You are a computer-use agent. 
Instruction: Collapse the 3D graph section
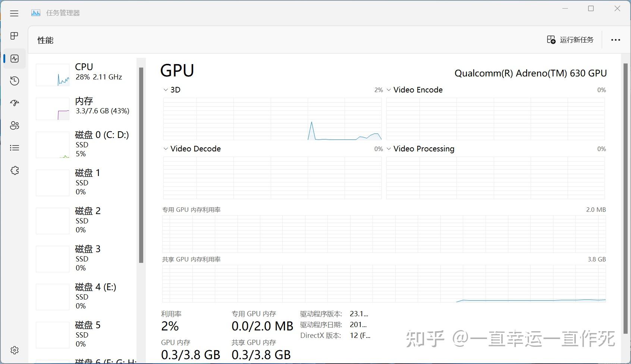[x=165, y=90]
